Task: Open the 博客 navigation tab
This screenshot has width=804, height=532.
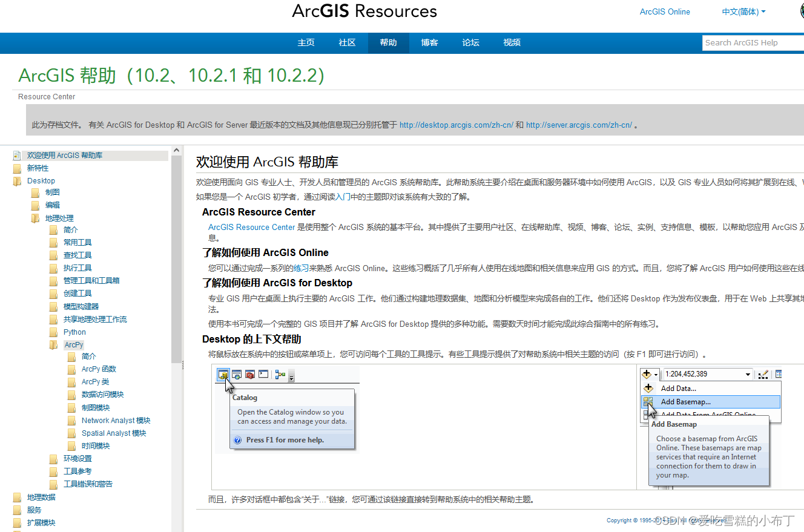Action: click(x=430, y=42)
